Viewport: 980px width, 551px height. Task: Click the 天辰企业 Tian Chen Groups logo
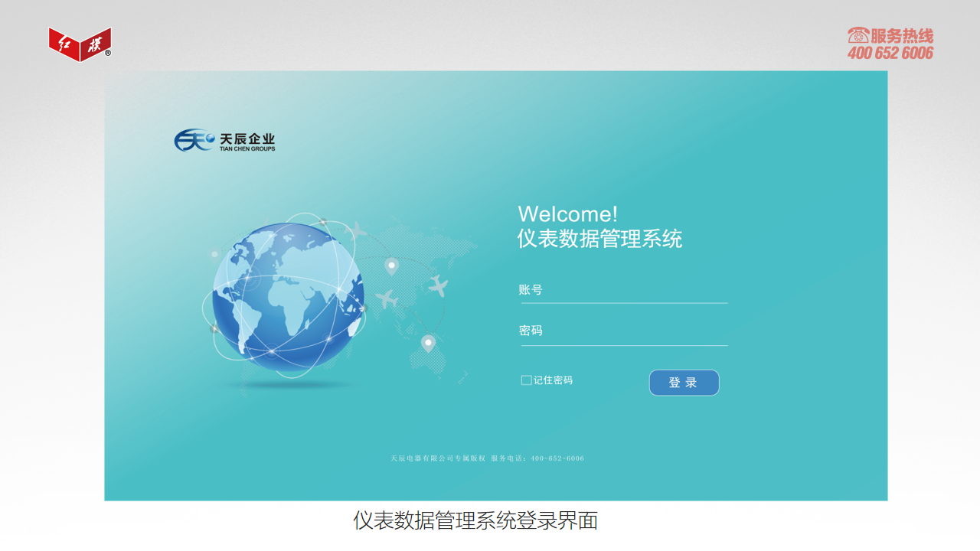[x=224, y=140]
